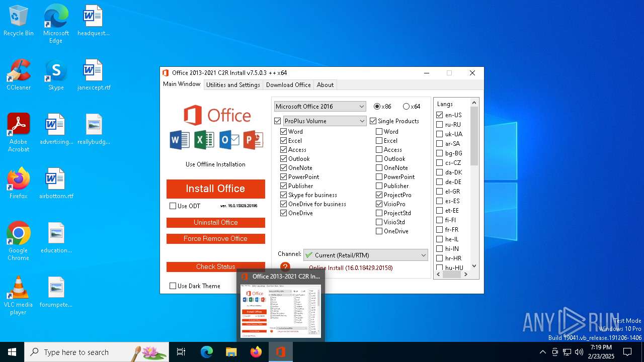Check the ru-RU language option
644x362 pixels.
point(440,125)
